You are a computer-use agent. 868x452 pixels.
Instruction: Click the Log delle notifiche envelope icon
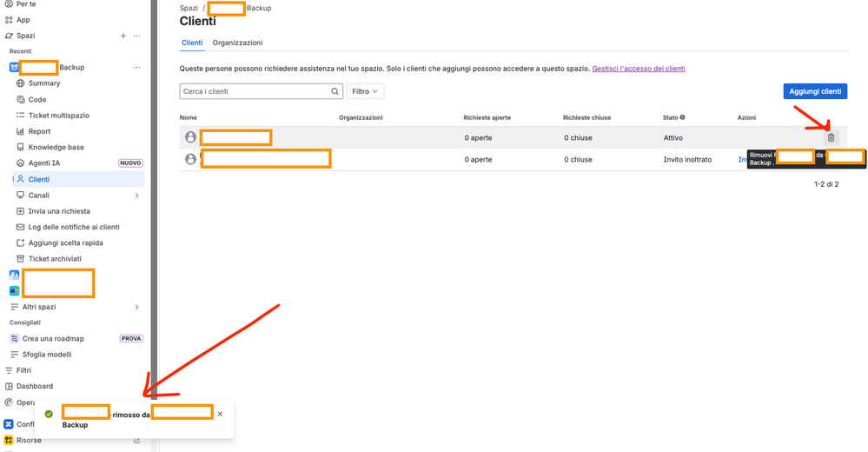tap(21, 227)
